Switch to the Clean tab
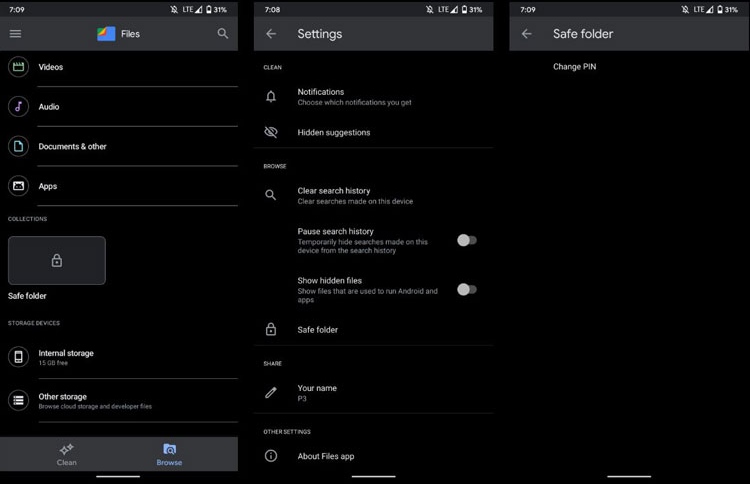 pyautogui.click(x=67, y=454)
